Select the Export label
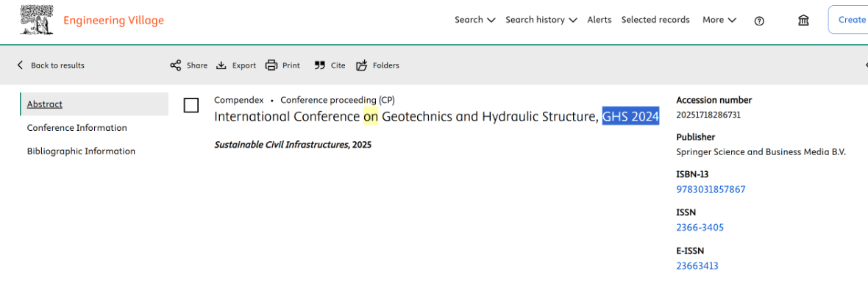 click(x=244, y=65)
